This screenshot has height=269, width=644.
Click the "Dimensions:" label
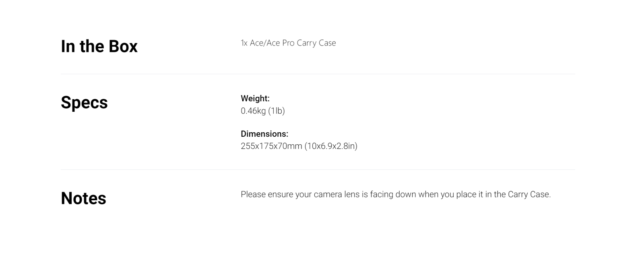(x=264, y=133)
